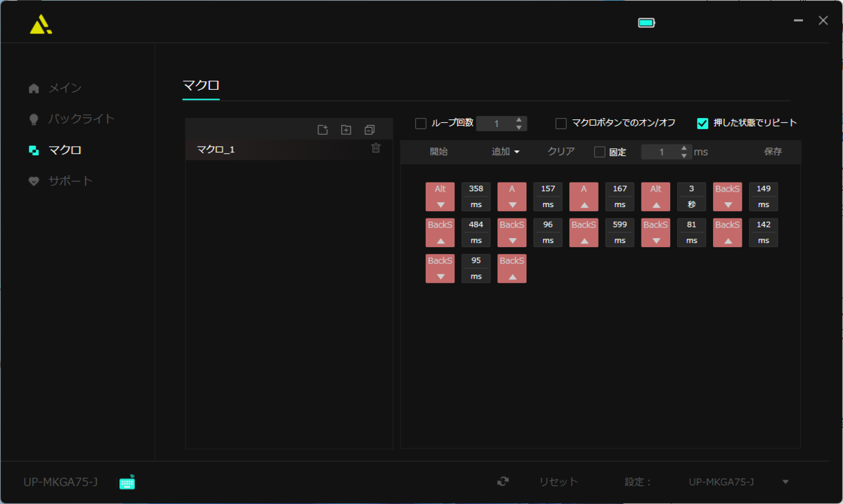Select the A key-down block
The height and width of the screenshot is (504, 843).
click(512, 197)
